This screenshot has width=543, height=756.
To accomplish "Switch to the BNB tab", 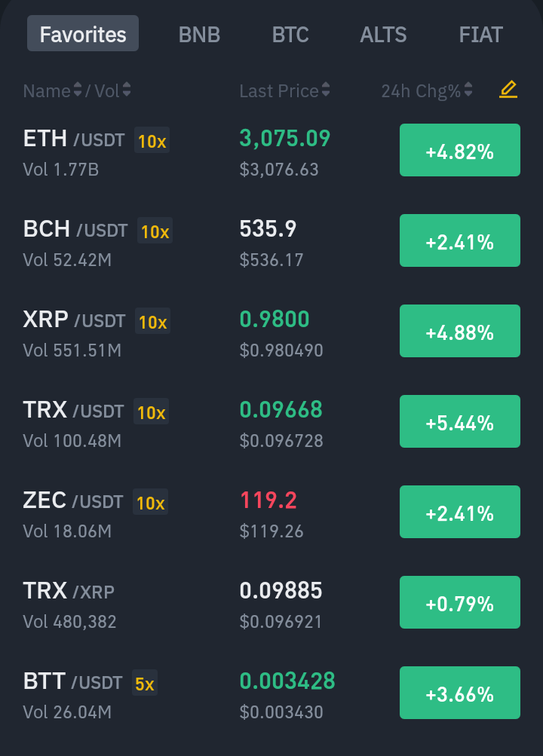I will tap(199, 35).
